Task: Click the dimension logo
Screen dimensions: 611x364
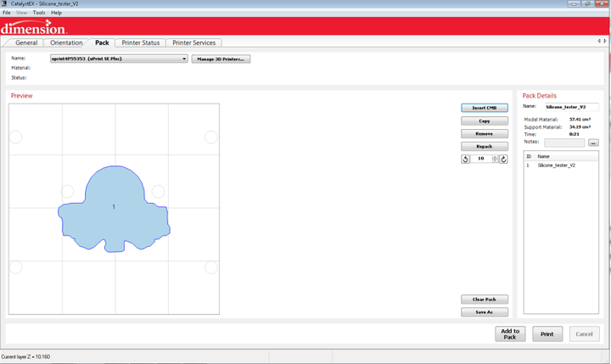Action: point(34,27)
